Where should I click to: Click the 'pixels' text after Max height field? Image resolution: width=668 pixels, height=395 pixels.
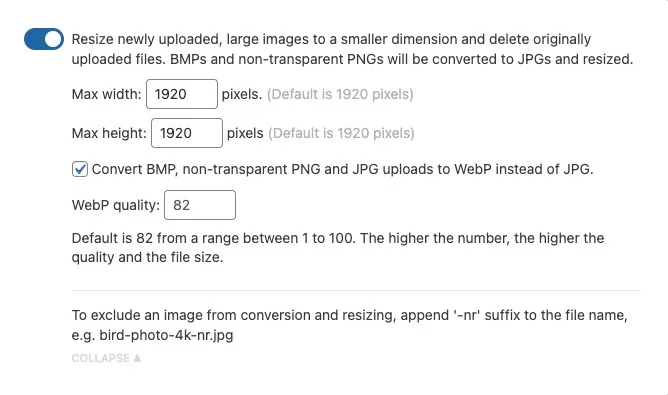245,133
